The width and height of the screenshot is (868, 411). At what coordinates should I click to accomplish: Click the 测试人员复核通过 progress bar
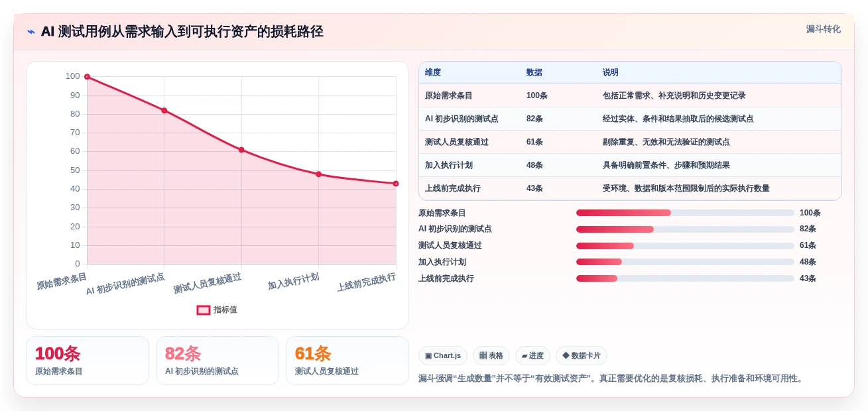click(685, 246)
